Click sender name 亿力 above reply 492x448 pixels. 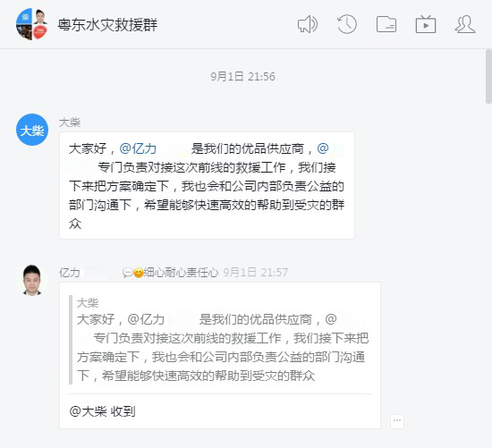[70, 273]
